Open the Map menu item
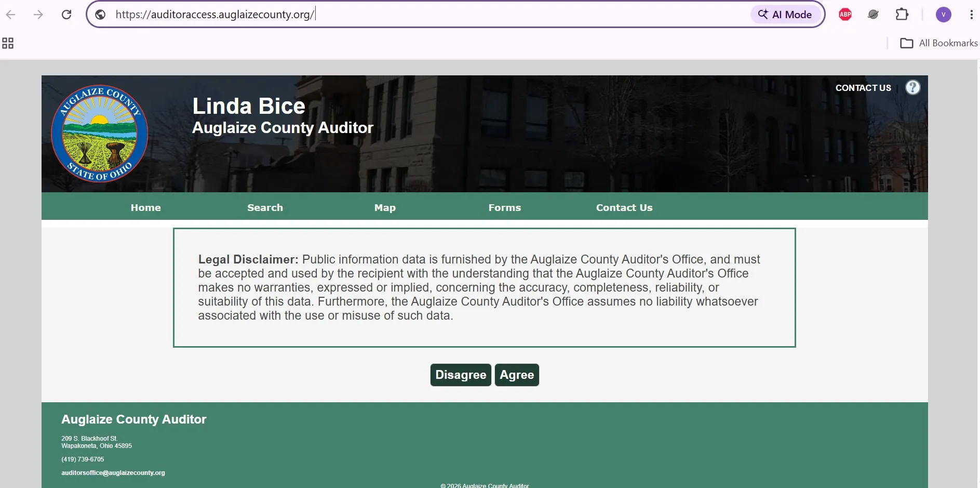 pos(385,207)
